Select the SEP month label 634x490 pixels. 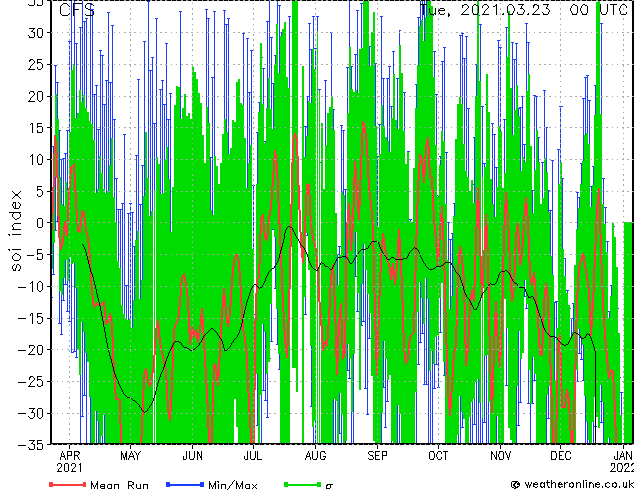(x=377, y=456)
